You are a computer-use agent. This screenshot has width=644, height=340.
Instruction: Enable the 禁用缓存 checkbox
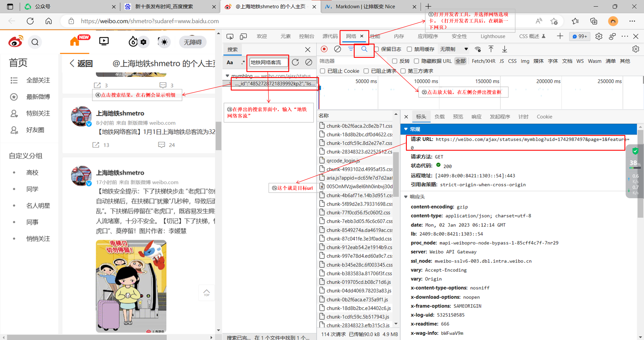pos(409,49)
